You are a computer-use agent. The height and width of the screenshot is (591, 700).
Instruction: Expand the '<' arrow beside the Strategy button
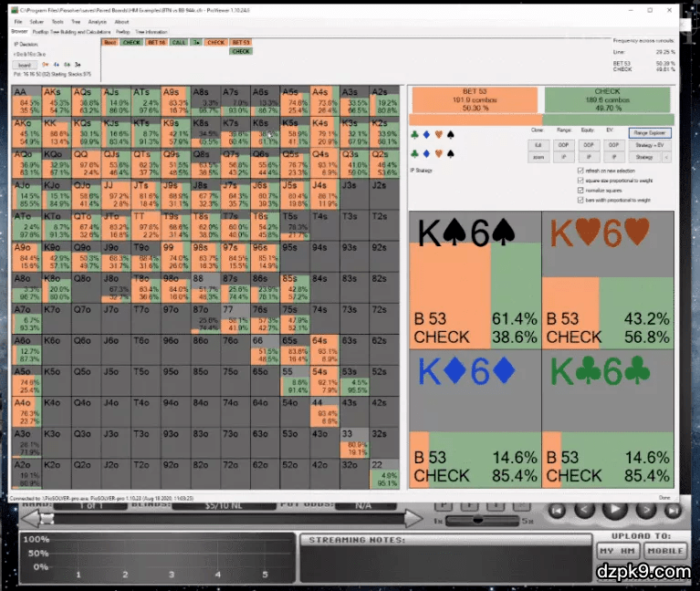point(666,157)
